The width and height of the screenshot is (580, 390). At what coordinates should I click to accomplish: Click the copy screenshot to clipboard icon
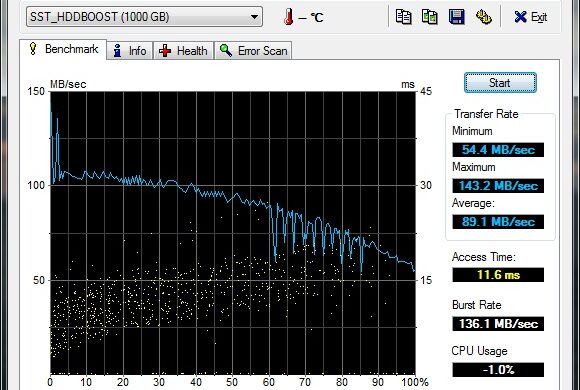tap(429, 17)
